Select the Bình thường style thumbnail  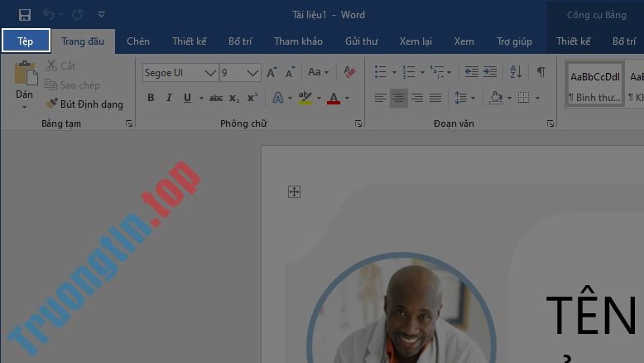pyautogui.click(x=594, y=85)
